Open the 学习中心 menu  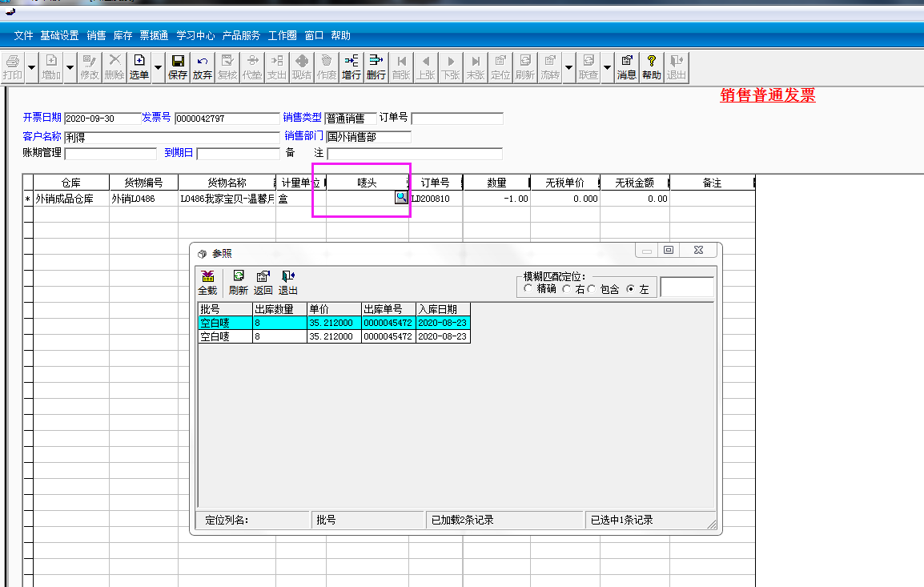tap(195, 35)
